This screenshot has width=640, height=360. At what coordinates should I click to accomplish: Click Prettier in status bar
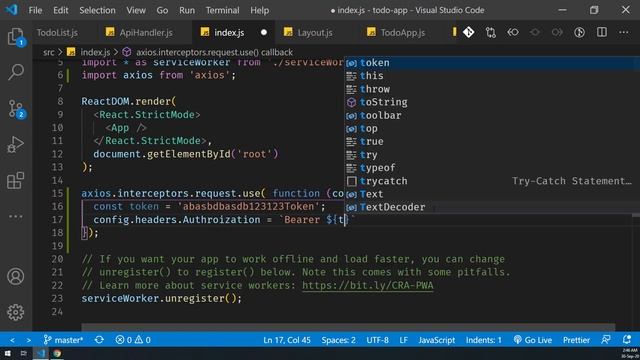576,340
